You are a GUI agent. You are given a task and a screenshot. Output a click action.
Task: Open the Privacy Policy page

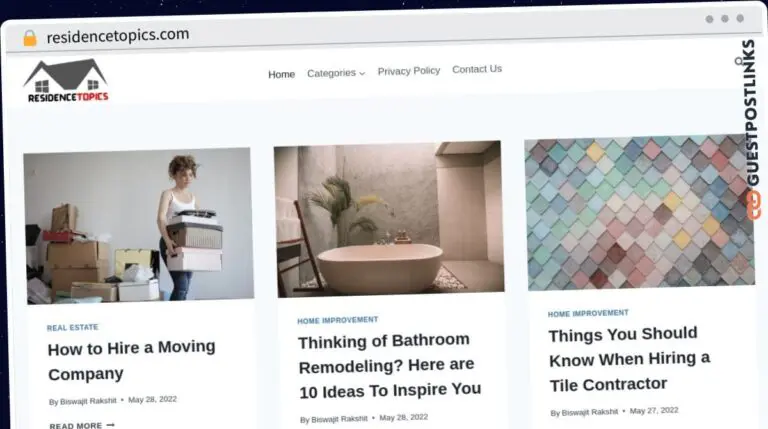408,71
